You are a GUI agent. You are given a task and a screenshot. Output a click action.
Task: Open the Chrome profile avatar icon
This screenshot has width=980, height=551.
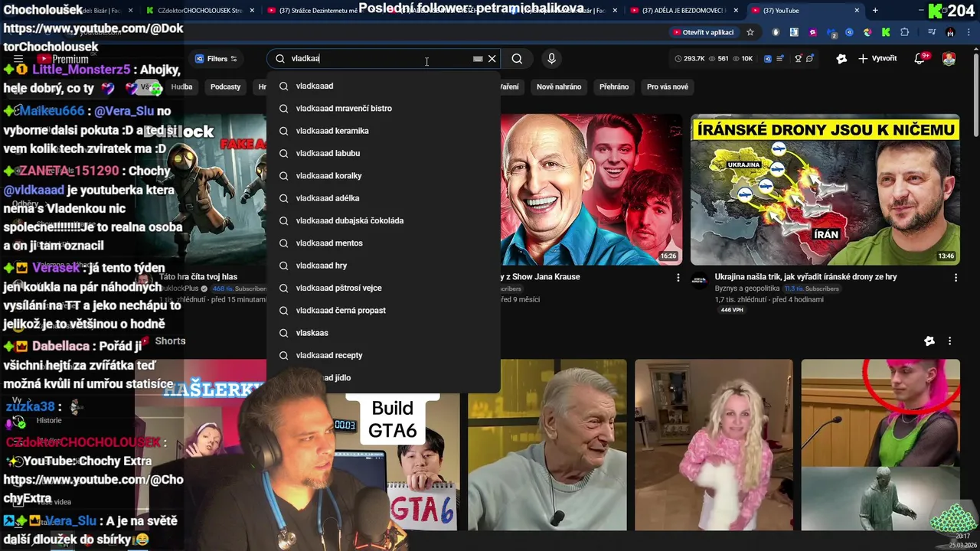tap(950, 32)
